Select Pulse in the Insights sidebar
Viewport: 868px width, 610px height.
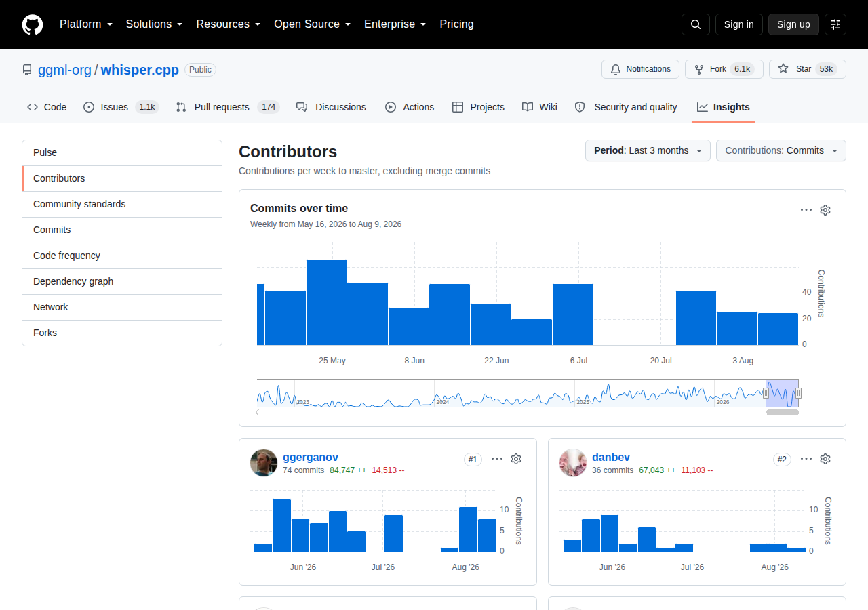[122, 153]
